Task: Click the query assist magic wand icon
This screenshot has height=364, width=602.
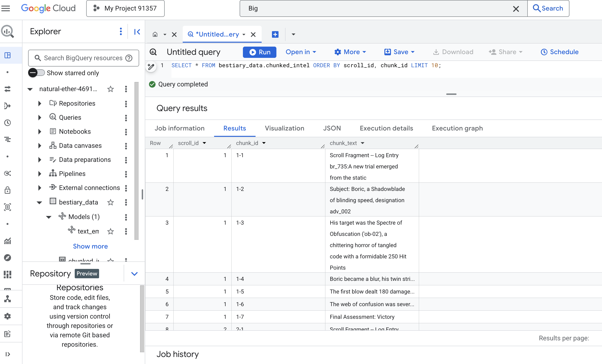Action: tap(151, 67)
